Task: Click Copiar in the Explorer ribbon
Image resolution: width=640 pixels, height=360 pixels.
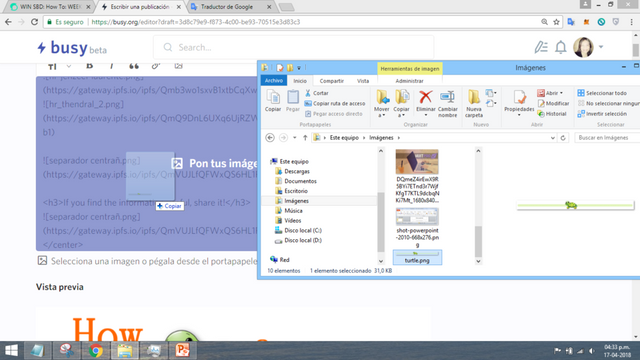Action: (273, 101)
